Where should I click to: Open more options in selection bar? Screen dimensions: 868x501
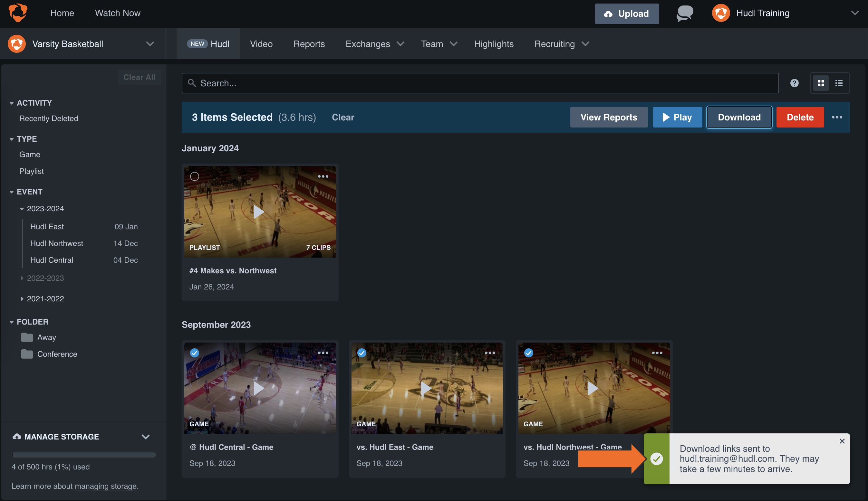(837, 117)
